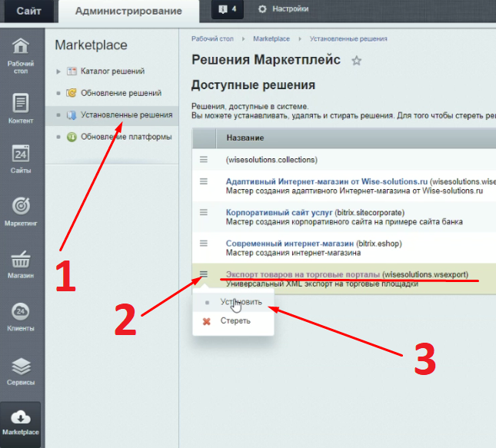Viewport: 496px width, 448px height.
Task: Open the Сервисы layers icon
Action: pos(21,366)
